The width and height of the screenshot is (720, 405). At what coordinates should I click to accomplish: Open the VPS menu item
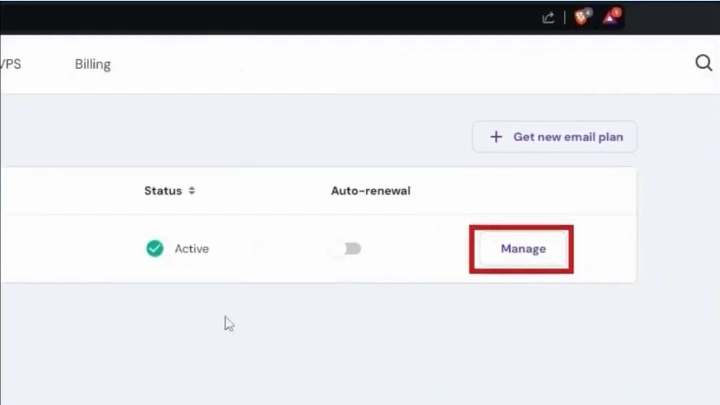(x=10, y=64)
